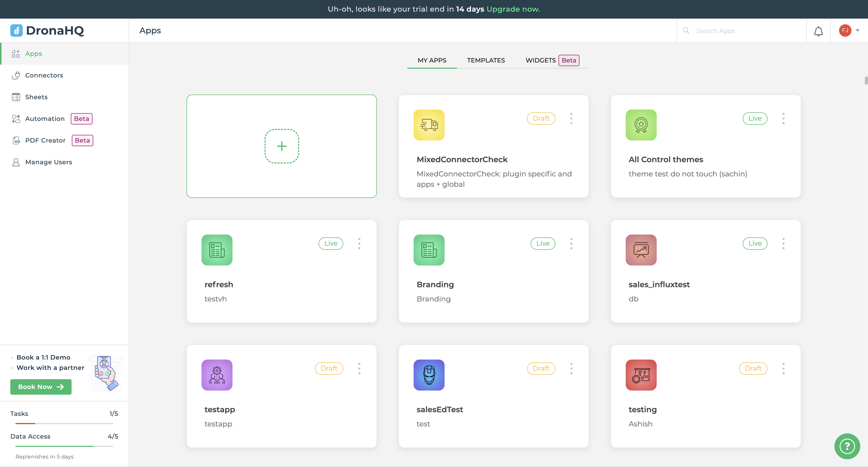Screen dimensions: 868x467
Task: Click Draft badge on MixedConnectorCheck
Action: [x=541, y=119]
